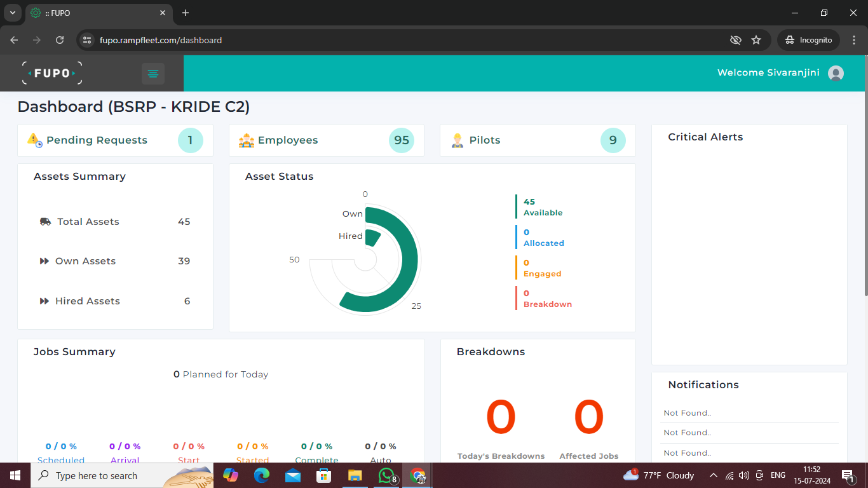868x488 pixels.
Task: Select the first Not Found notification entry
Action: (687, 412)
